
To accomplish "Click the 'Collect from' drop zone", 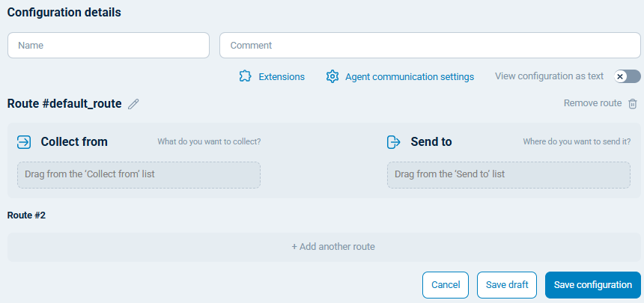I will (x=139, y=174).
